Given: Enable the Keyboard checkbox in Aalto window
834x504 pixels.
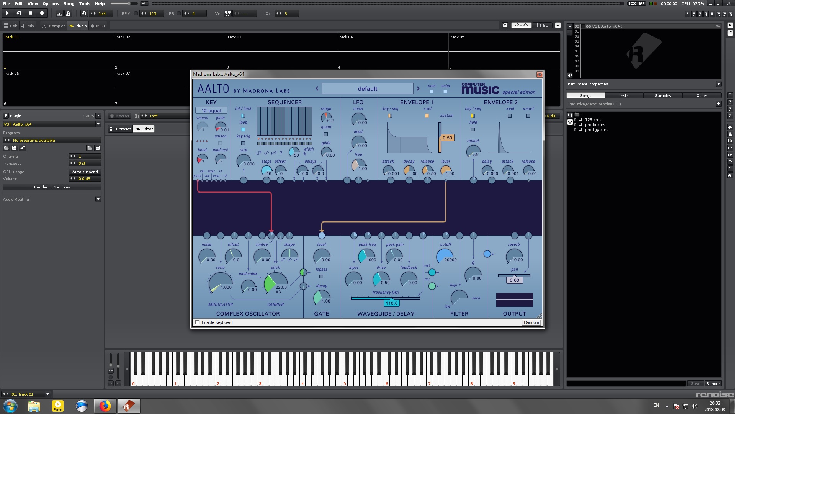Looking at the screenshot, I should click(x=197, y=322).
